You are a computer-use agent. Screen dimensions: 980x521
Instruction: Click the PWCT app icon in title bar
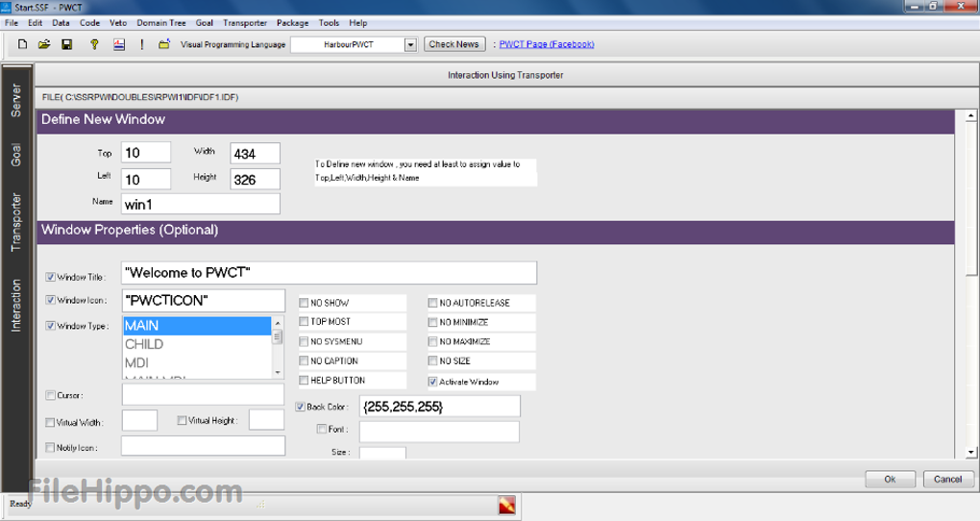6,7
